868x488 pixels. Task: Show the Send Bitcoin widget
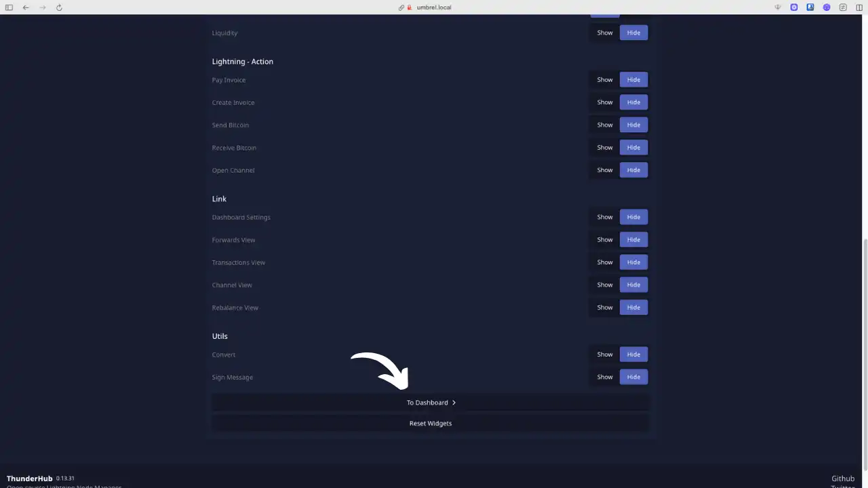coord(605,125)
